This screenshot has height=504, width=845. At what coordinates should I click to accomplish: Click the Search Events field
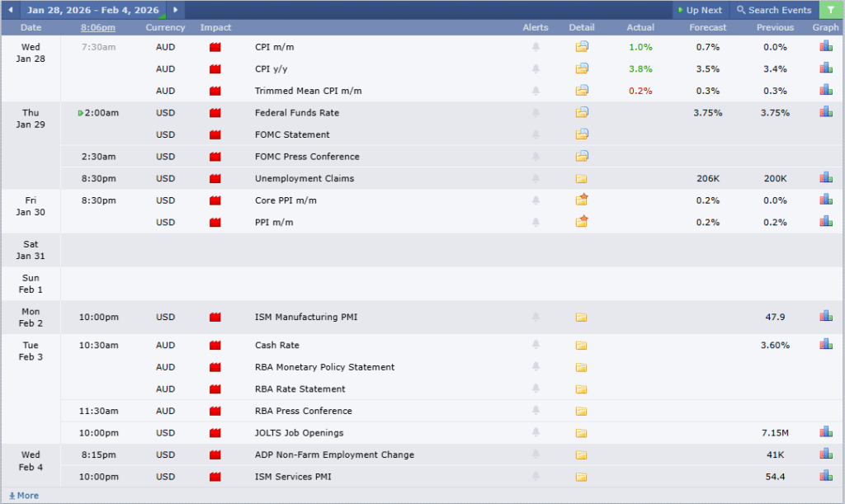click(774, 10)
